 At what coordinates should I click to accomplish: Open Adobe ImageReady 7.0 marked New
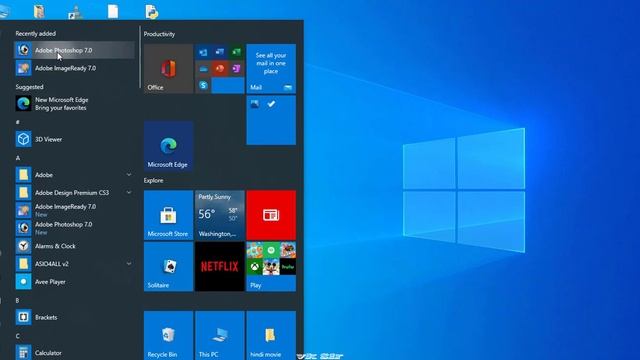[74, 210]
